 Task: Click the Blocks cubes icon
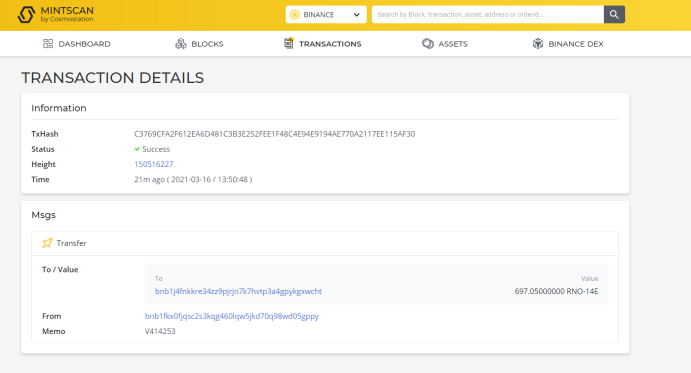[x=181, y=43]
